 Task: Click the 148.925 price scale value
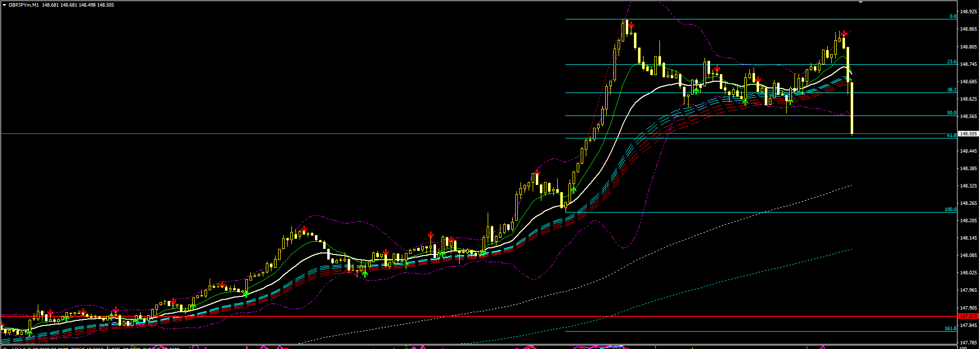click(x=968, y=11)
